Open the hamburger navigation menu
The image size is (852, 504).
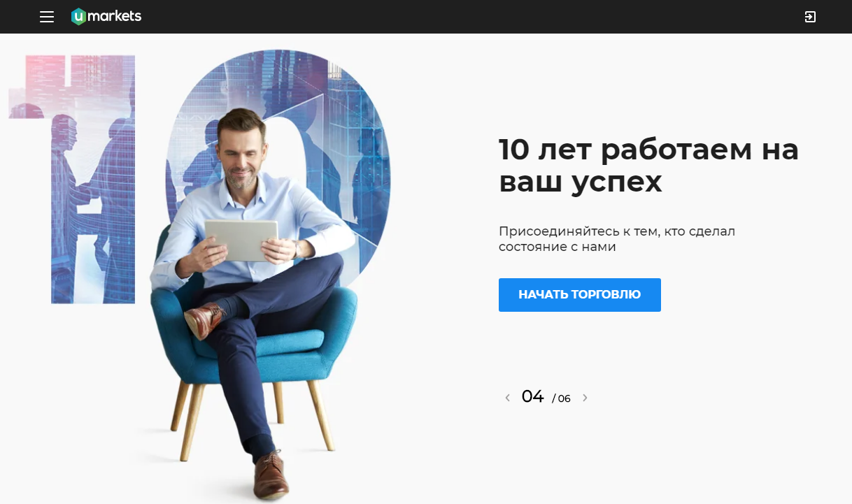[x=47, y=17]
